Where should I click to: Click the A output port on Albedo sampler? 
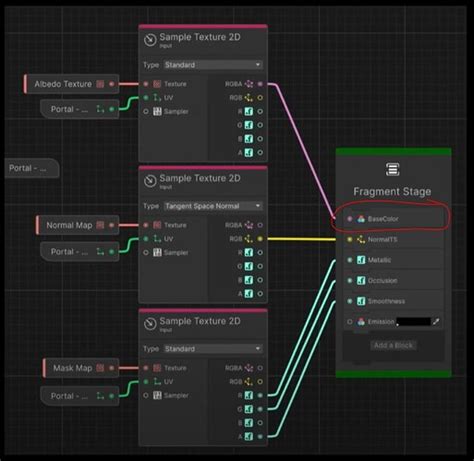pos(260,153)
